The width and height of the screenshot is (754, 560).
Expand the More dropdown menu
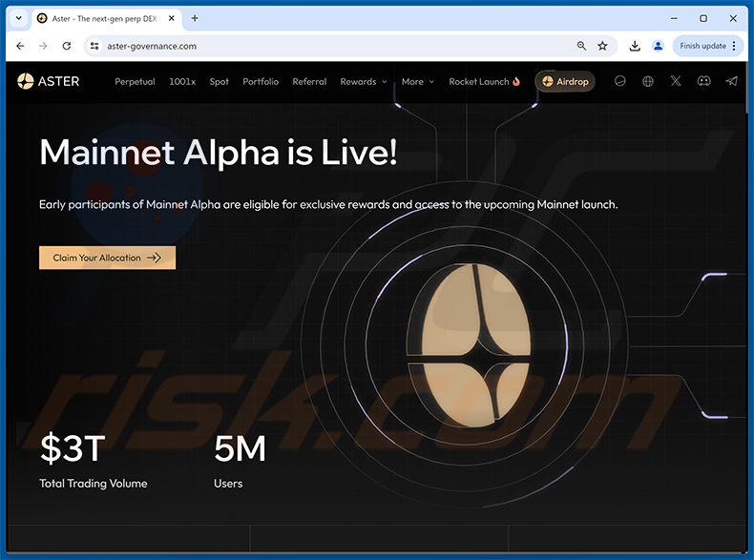[x=417, y=82]
